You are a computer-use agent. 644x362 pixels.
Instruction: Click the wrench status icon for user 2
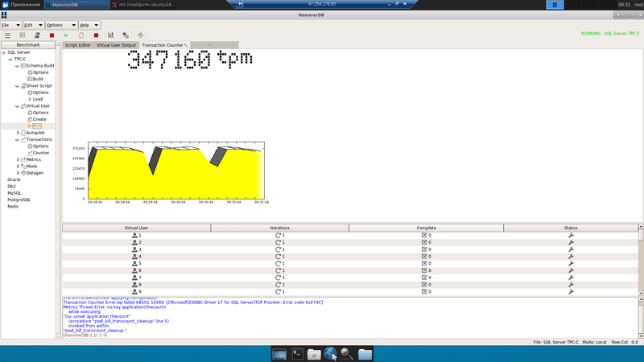click(571, 243)
